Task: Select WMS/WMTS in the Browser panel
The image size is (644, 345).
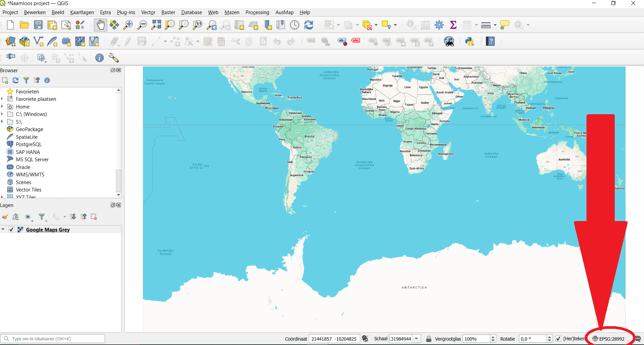Action: 30,175
